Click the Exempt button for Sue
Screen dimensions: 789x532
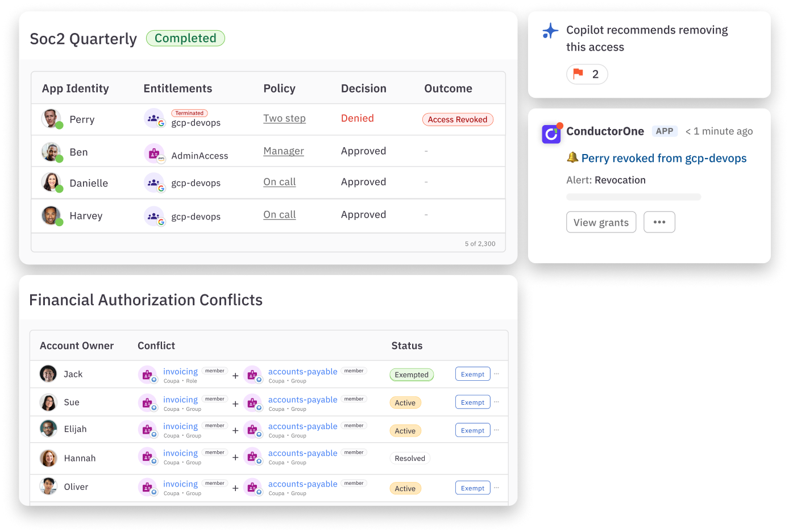[472, 402]
